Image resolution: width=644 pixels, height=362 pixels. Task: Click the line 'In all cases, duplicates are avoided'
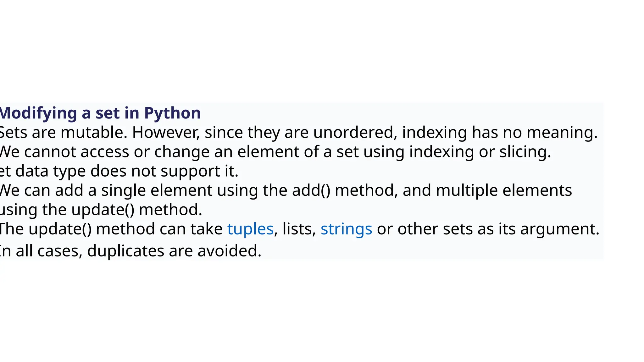point(130,251)
